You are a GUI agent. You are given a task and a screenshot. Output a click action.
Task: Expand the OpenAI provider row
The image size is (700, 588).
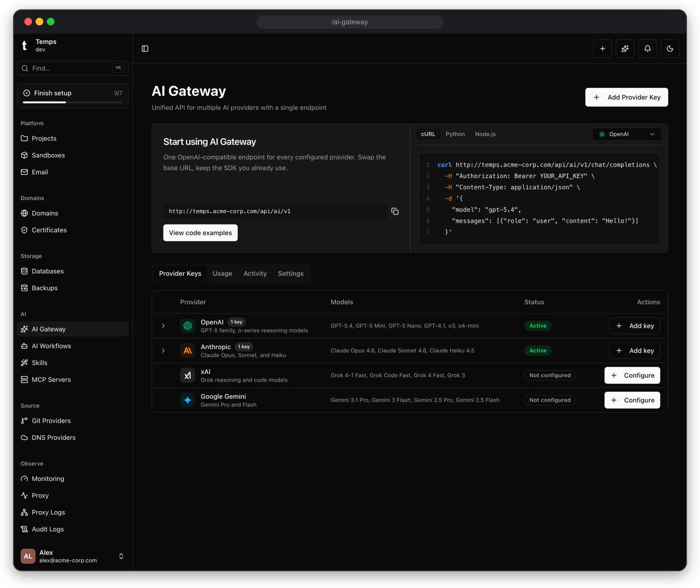[163, 326]
